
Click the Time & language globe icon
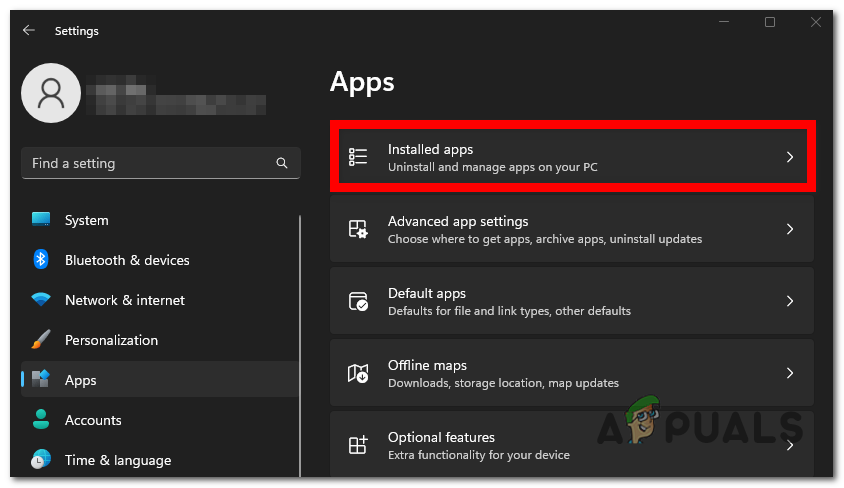click(x=41, y=459)
